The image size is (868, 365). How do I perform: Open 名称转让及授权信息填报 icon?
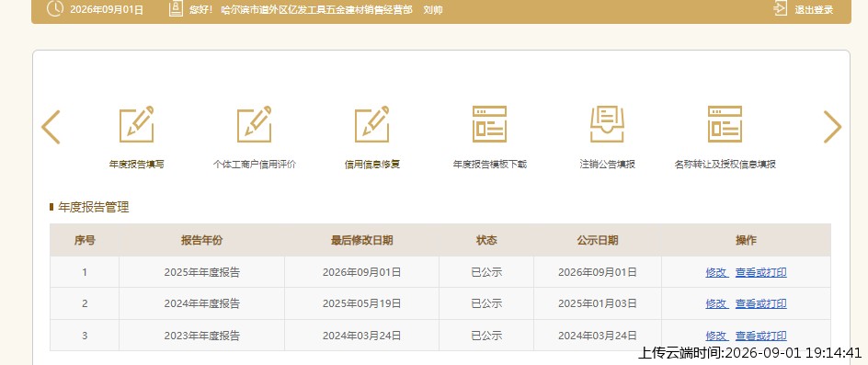point(725,124)
